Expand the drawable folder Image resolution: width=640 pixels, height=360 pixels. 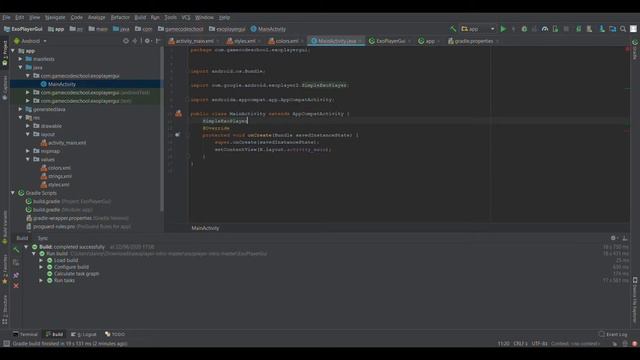[28, 126]
